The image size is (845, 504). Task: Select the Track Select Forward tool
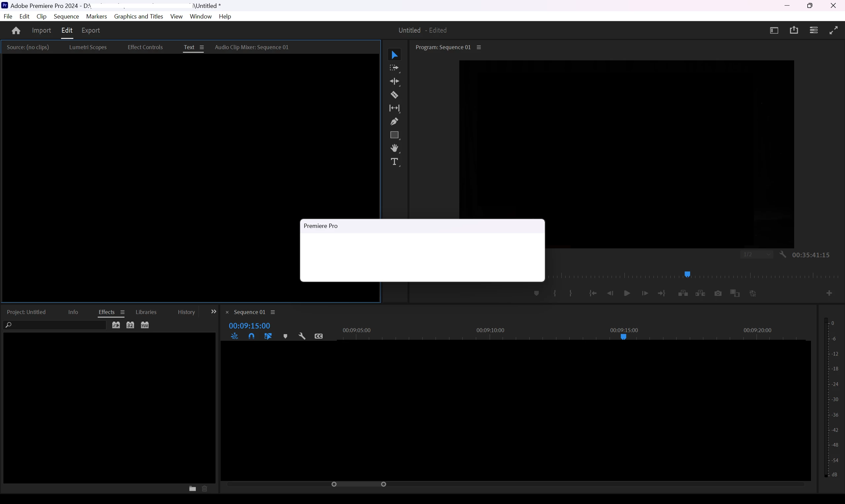coord(394,68)
